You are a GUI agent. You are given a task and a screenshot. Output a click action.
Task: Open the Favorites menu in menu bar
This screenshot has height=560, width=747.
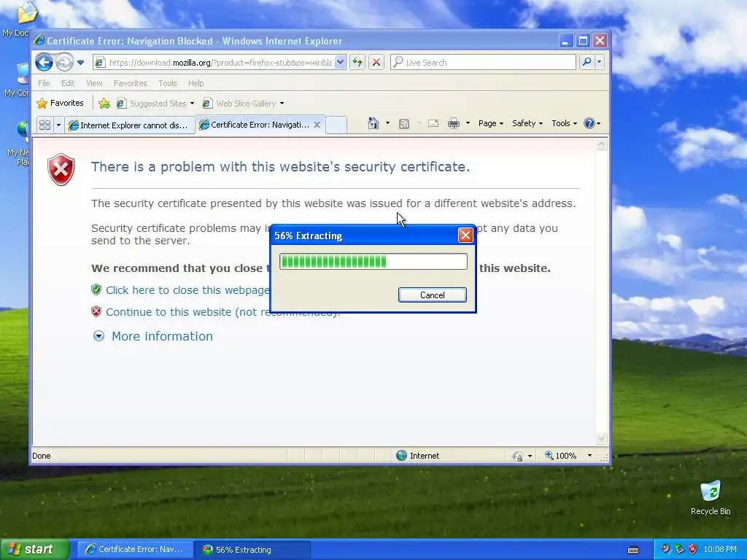coord(130,83)
